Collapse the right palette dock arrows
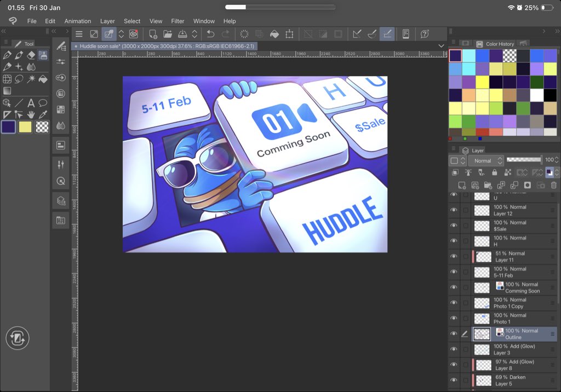 click(x=557, y=31)
